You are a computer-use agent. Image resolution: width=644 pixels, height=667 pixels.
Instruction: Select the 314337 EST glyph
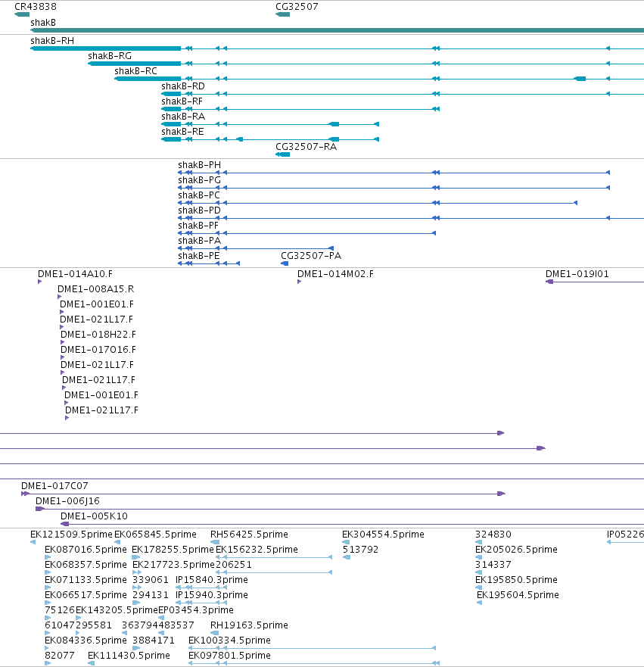(478, 572)
